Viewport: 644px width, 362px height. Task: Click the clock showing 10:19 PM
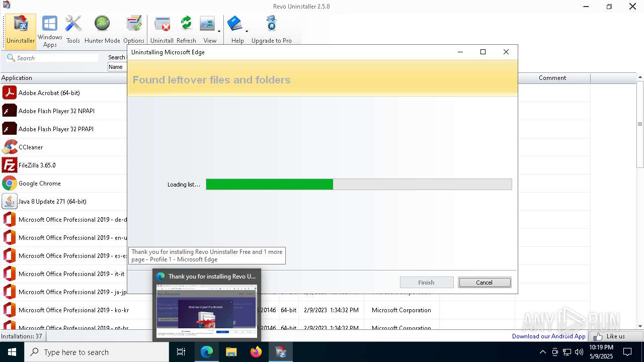(x=601, y=352)
